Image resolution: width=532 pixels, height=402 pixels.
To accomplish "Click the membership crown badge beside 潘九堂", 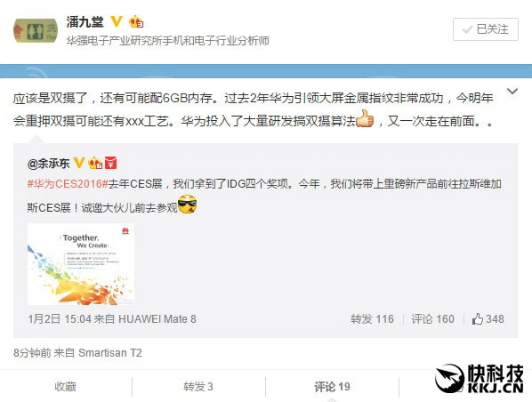I will coord(136,21).
